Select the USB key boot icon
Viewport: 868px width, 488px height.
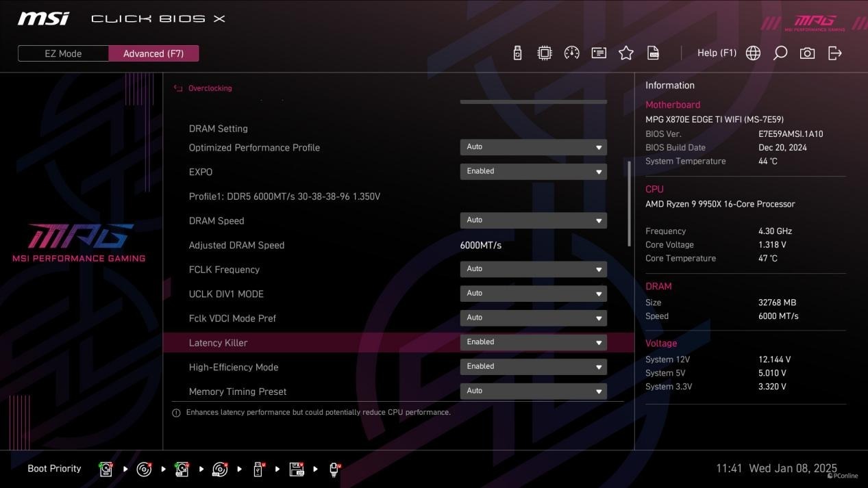point(258,469)
